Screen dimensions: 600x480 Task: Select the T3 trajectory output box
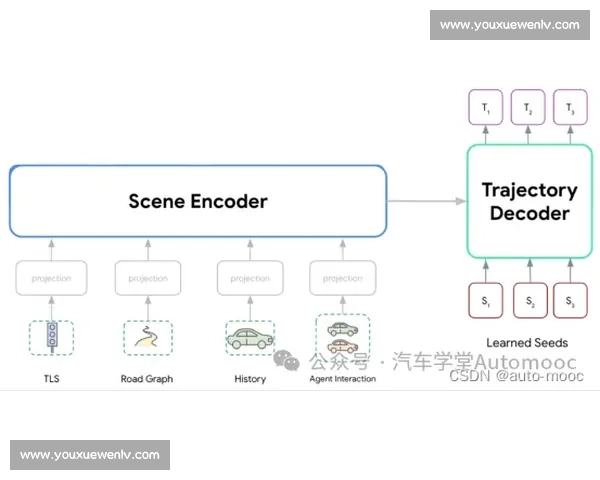pos(570,107)
